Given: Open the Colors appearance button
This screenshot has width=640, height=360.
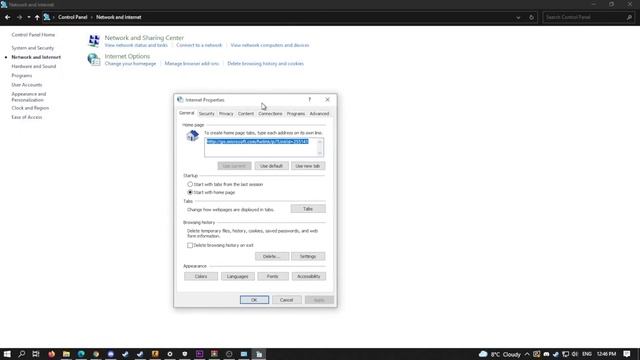Looking at the screenshot, I should 201,276.
